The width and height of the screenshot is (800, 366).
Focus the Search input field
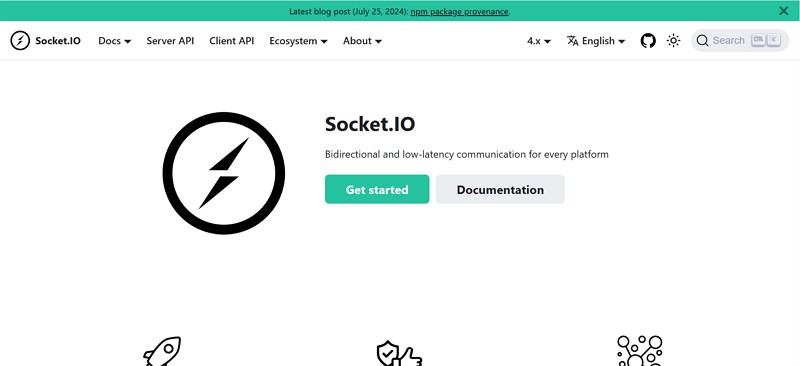[740, 41]
